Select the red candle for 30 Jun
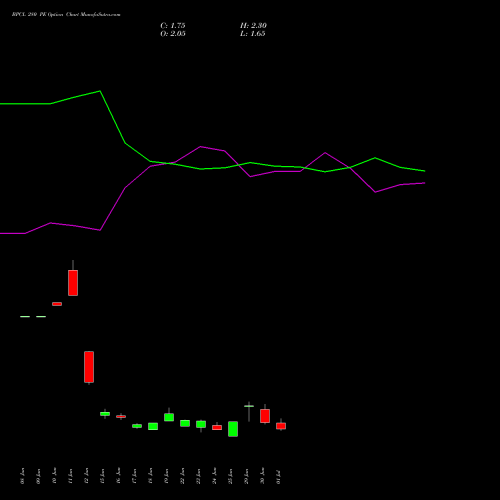The height and width of the screenshot is (500, 500). (x=265, y=416)
